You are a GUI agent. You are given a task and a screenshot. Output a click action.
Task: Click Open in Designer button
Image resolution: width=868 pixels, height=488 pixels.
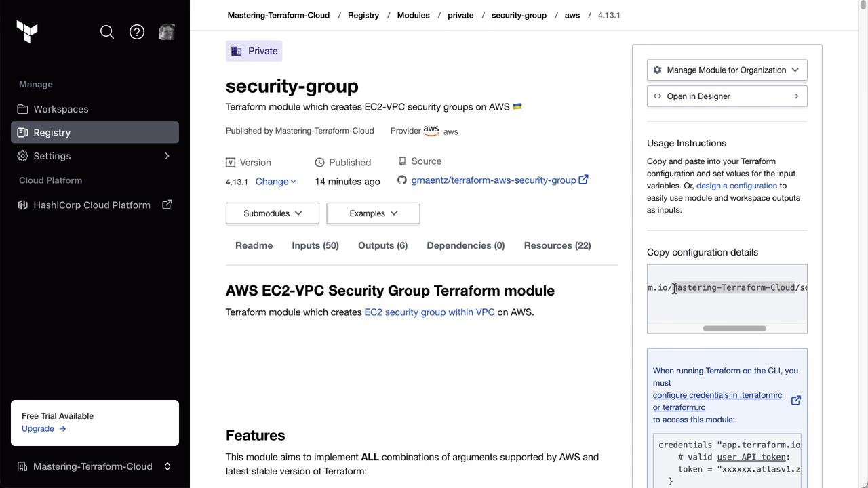click(727, 96)
